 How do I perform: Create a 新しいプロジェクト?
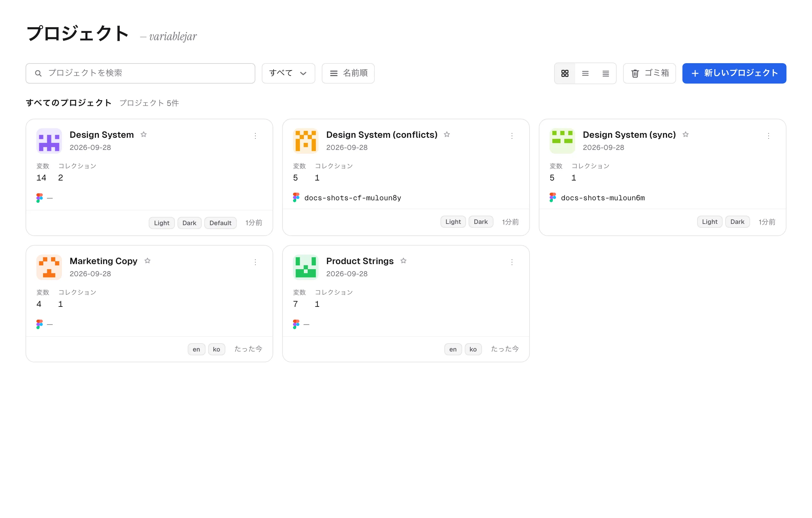tap(734, 73)
